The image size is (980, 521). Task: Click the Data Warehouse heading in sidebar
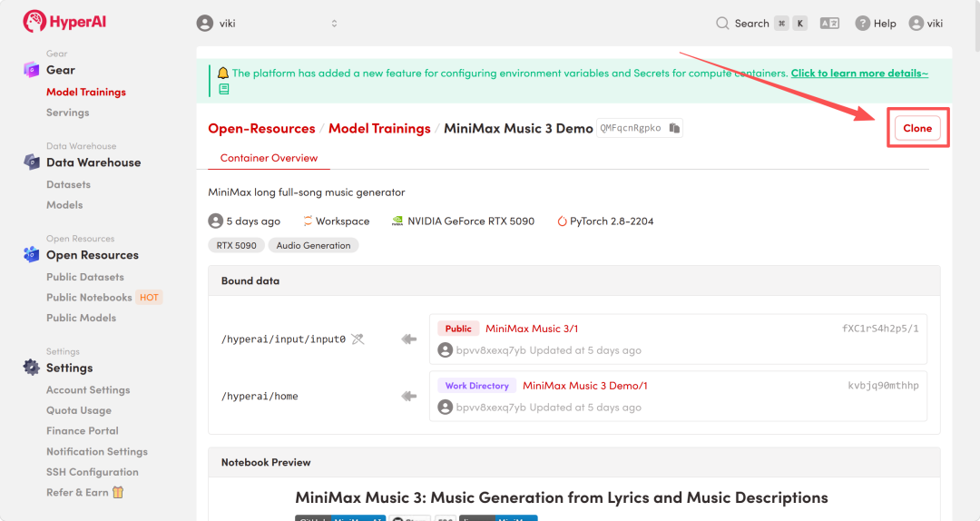pyautogui.click(x=93, y=162)
